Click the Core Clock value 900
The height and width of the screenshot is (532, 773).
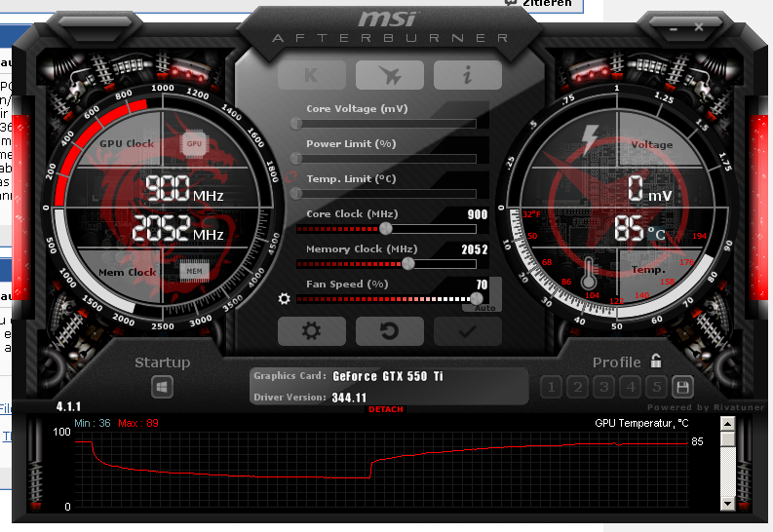pyautogui.click(x=478, y=214)
